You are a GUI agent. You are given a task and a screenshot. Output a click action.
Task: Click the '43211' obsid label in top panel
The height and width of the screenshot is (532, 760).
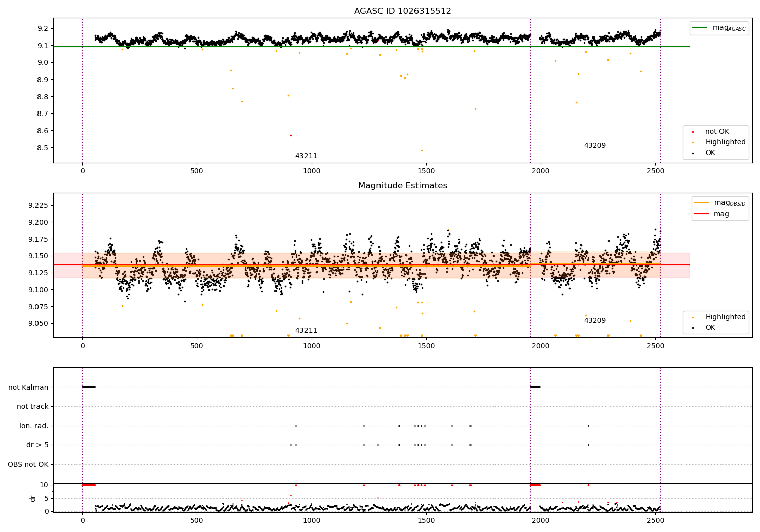click(x=306, y=156)
